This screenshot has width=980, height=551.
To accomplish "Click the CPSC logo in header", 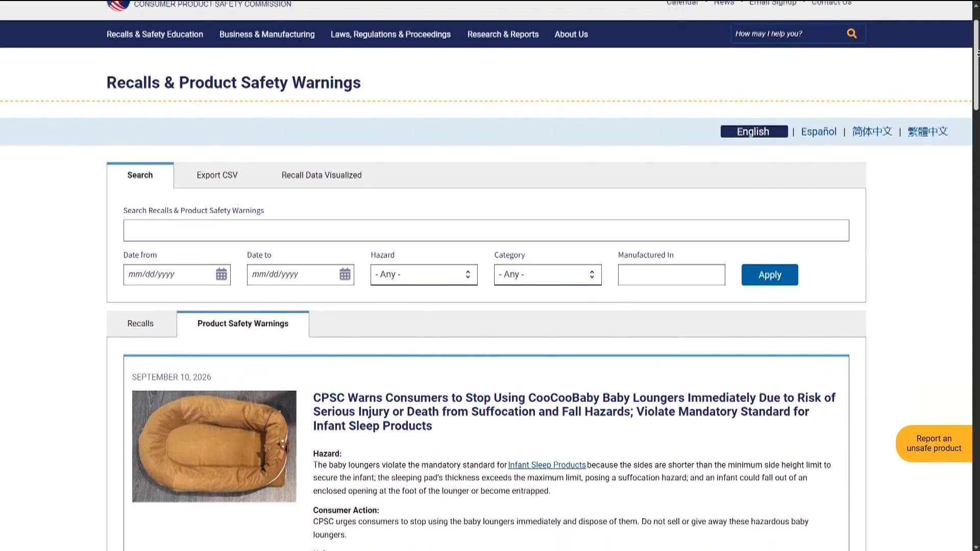I will click(118, 5).
